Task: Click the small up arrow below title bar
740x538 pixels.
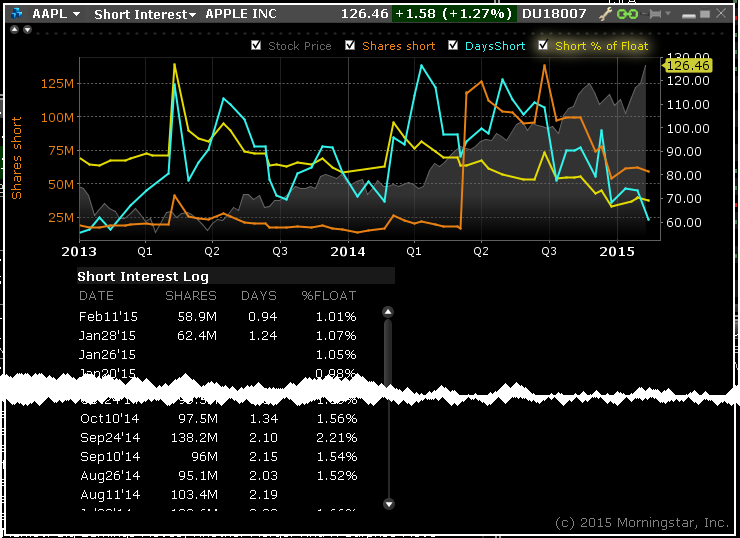Action: pos(15,30)
